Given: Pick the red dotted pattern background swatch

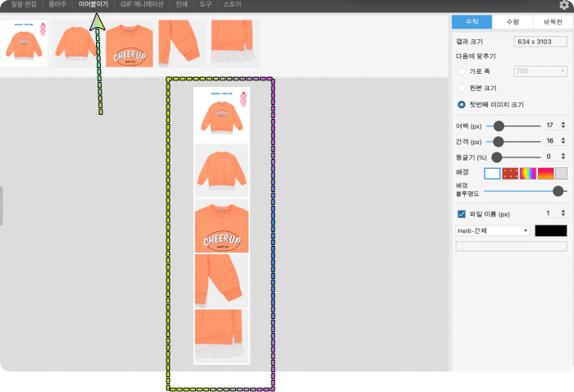Looking at the screenshot, I should point(510,173).
